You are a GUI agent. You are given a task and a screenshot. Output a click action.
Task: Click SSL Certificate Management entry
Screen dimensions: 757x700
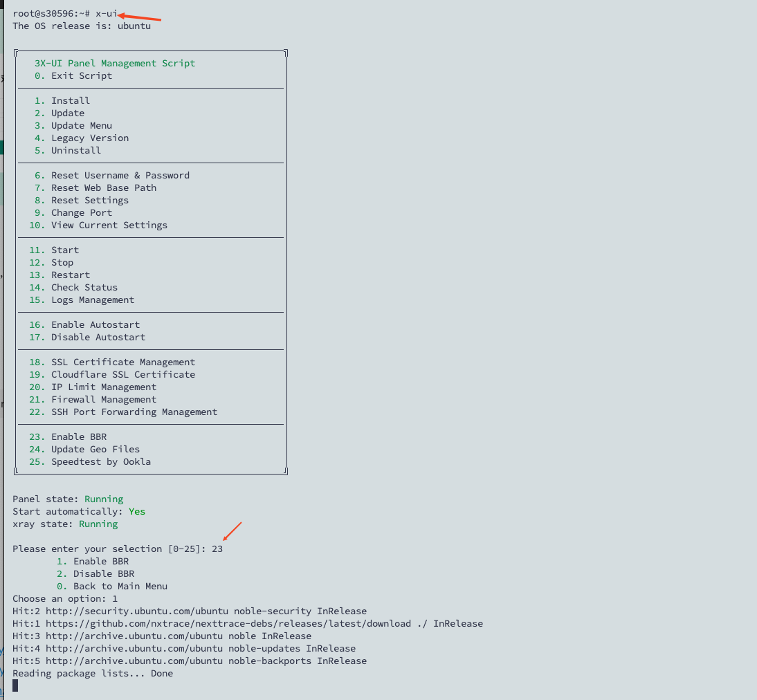tap(122, 362)
